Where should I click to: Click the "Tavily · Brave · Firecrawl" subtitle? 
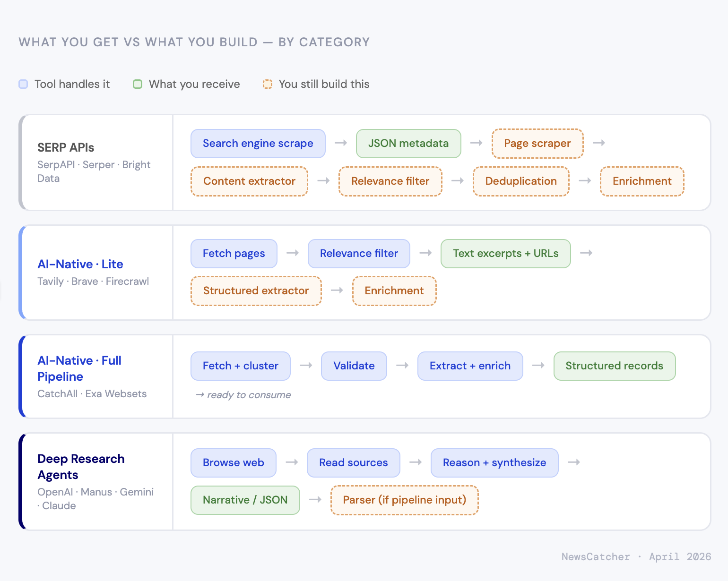point(93,282)
